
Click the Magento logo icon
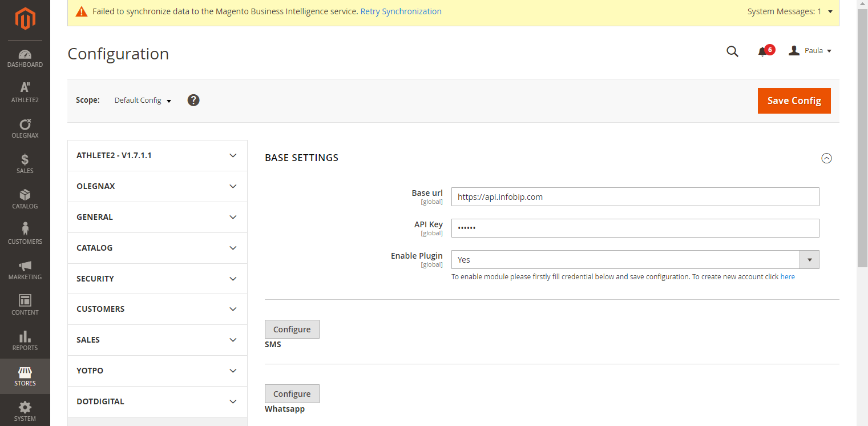click(x=25, y=19)
